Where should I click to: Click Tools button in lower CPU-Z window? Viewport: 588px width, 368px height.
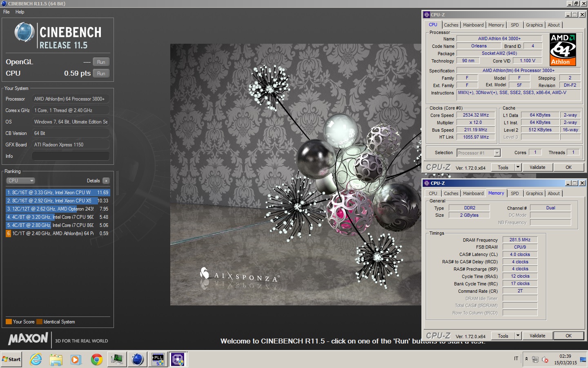click(503, 336)
